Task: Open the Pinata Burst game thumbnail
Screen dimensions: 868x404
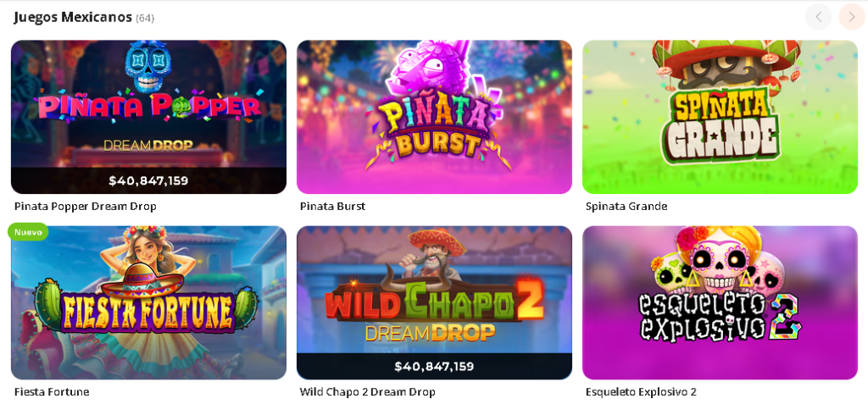Action: pyautogui.click(x=434, y=117)
